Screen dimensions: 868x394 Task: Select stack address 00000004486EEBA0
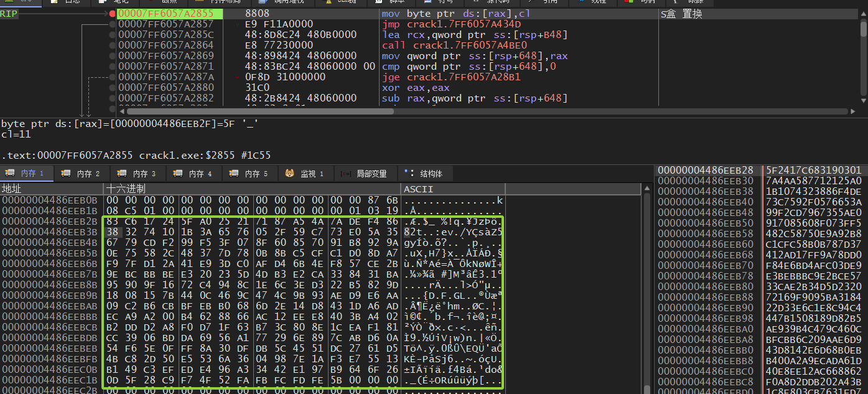(x=706, y=329)
